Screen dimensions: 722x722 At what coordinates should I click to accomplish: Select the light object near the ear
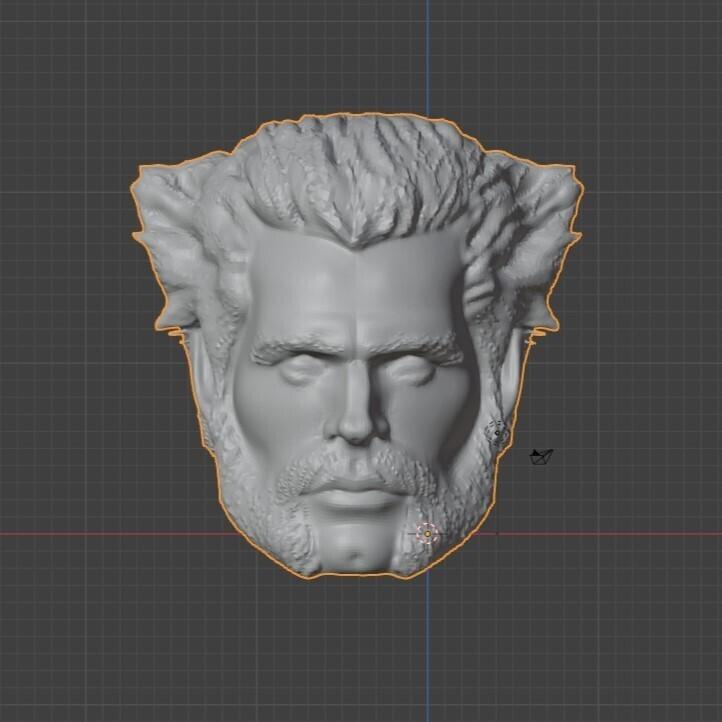coord(497,433)
